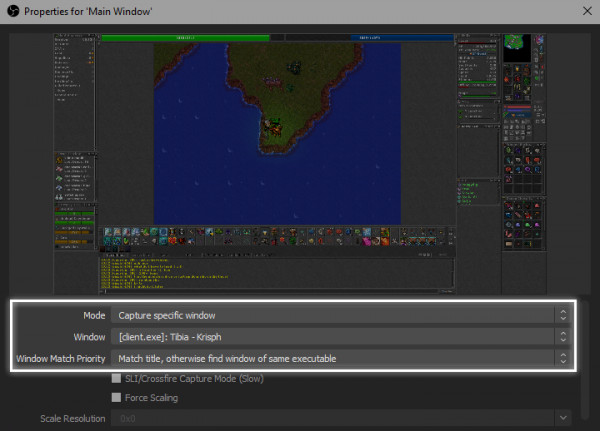600x431 pixels.
Task: Open the Window Match Priority dropdown
Action: click(341, 359)
